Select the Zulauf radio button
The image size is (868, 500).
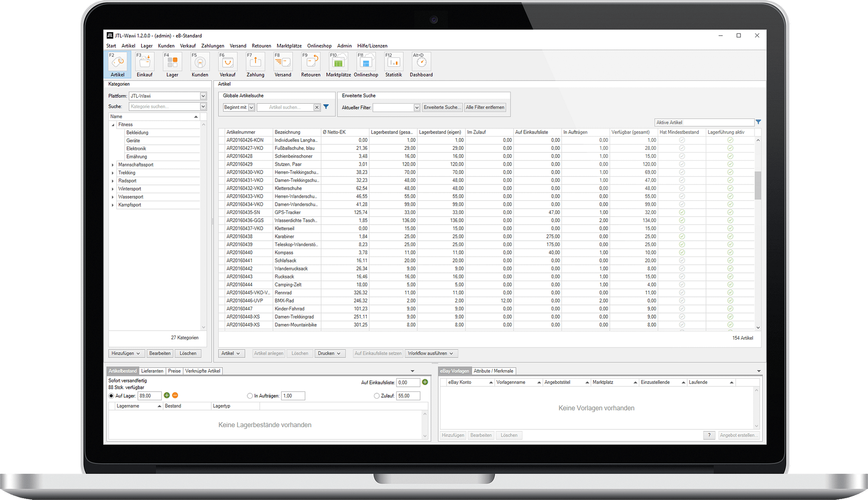[377, 396]
